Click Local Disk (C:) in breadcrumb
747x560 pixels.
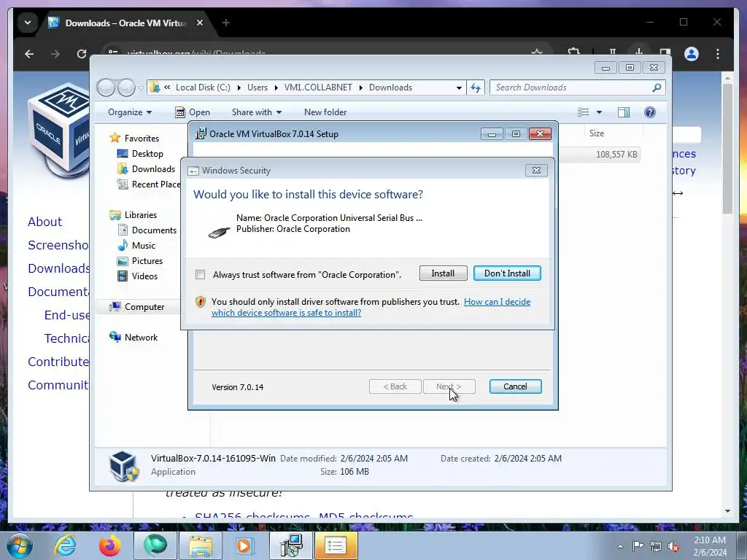click(x=203, y=87)
